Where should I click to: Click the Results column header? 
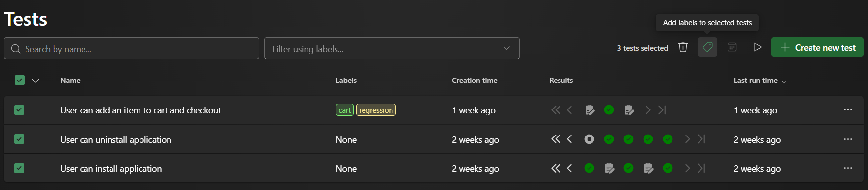561,81
